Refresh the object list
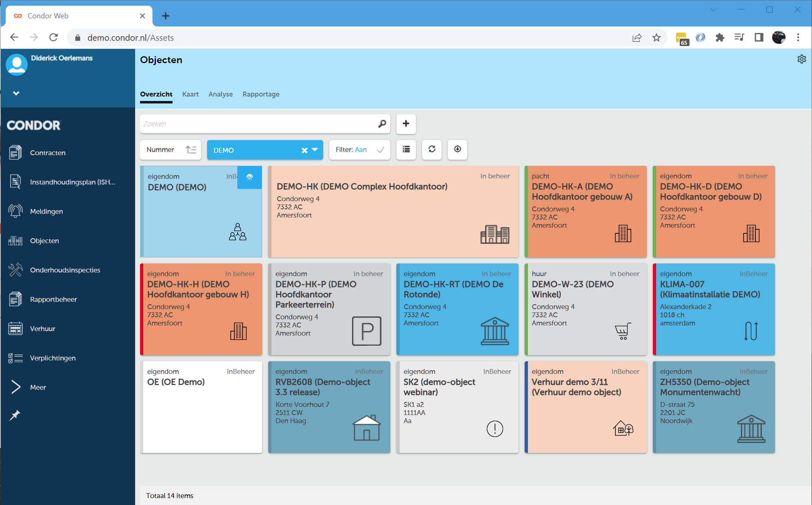Viewport: 812px width, 505px height. tap(431, 150)
